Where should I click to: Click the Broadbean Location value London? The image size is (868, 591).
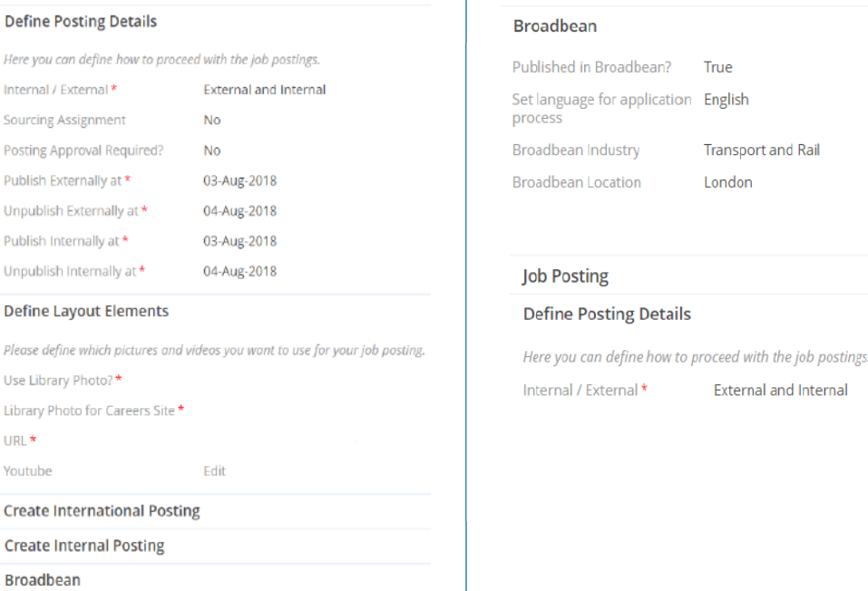(x=727, y=181)
